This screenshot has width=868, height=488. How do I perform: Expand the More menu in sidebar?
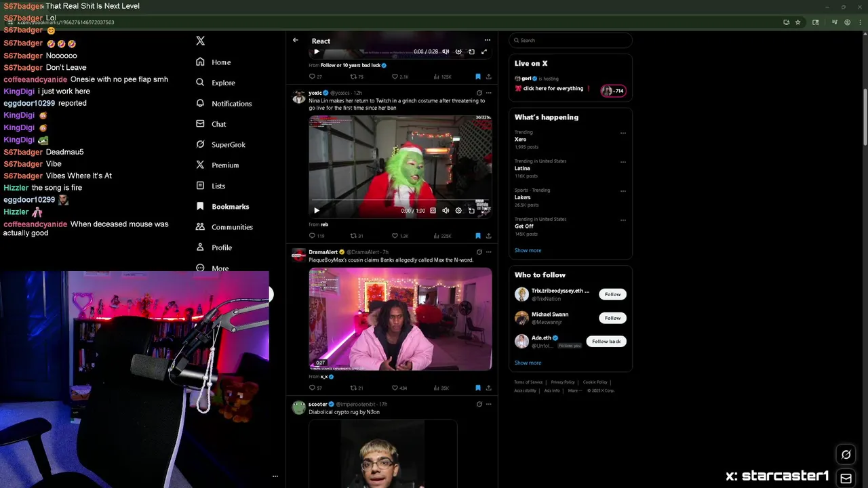click(212, 268)
